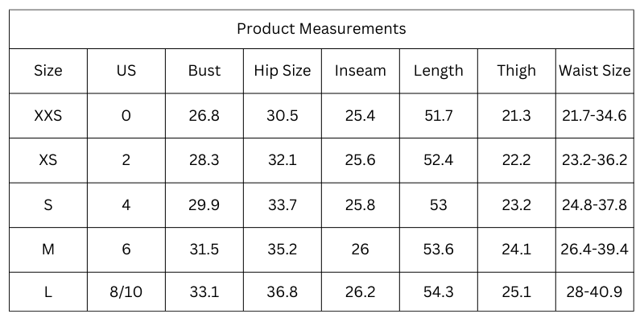Click the 25.1 thigh cell
The image size is (644, 322).
coord(517,292)
